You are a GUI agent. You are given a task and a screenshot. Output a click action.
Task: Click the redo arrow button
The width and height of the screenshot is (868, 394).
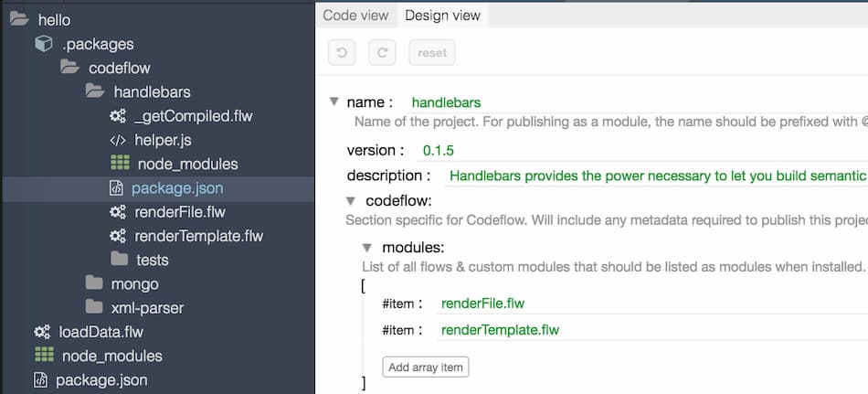coord(382,53)
